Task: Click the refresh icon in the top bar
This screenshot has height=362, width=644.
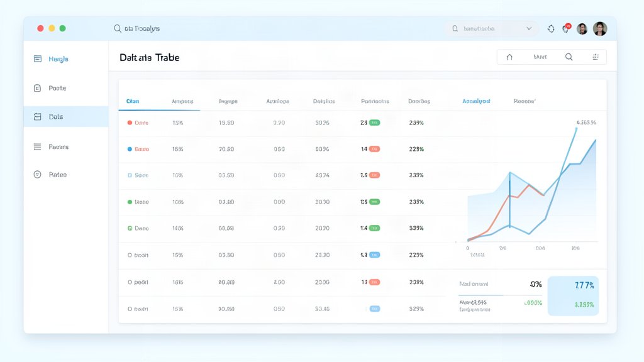Action: (x=551, y=28)
